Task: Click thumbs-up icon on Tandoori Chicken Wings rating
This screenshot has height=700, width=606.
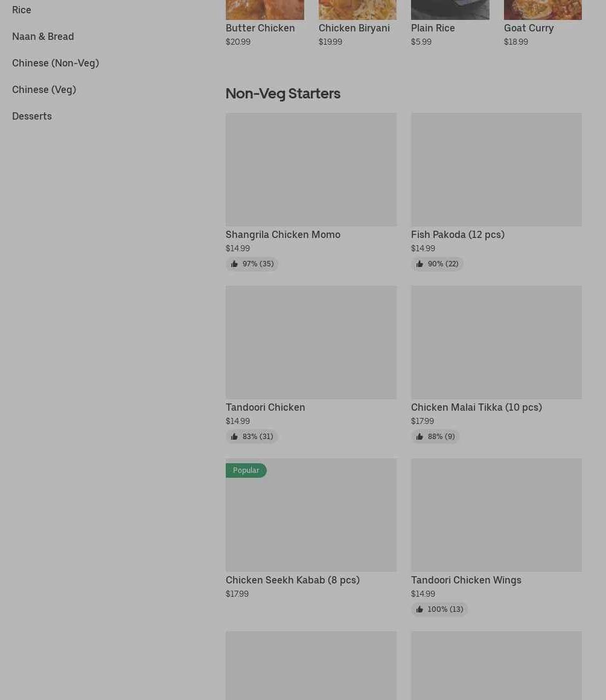Action: [x=419, y=609]
